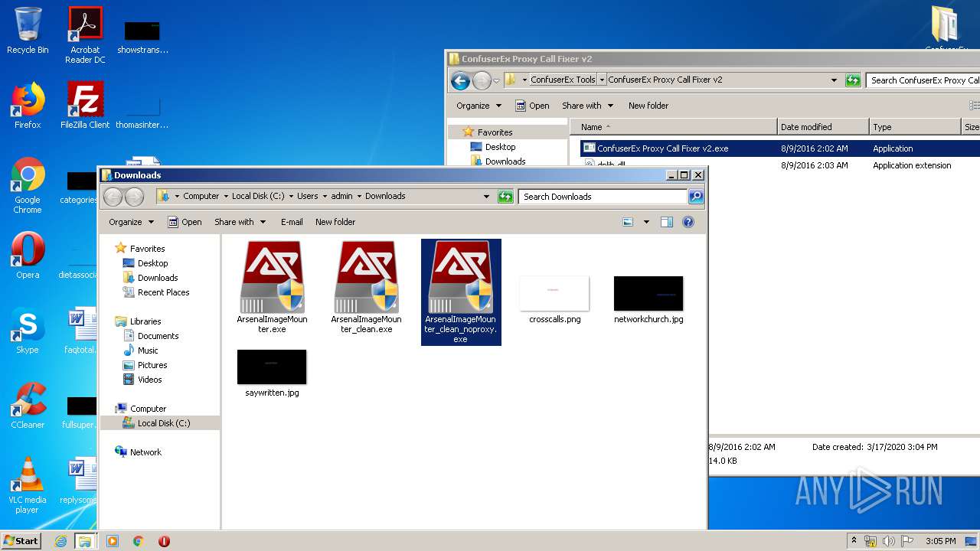980x551 pixels.
Task: Select Downloads in Downloads navigation pane
Action: 157,278
